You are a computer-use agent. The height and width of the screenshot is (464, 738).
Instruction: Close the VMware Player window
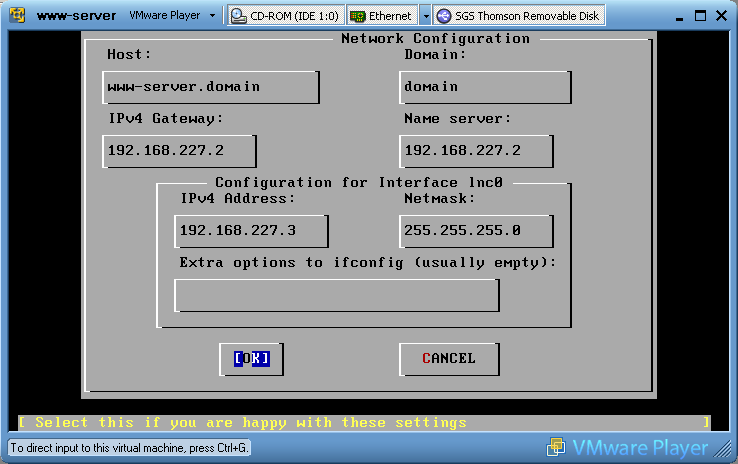(x=722, y=16)
